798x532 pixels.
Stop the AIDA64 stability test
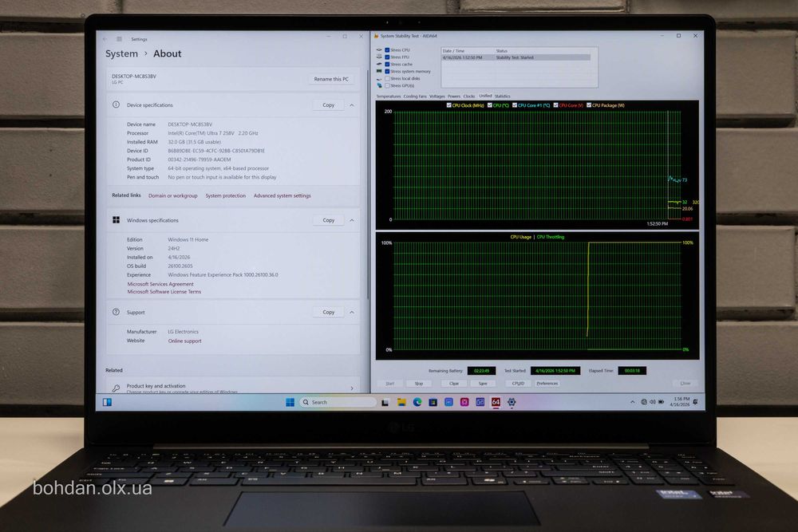(419, 384)
